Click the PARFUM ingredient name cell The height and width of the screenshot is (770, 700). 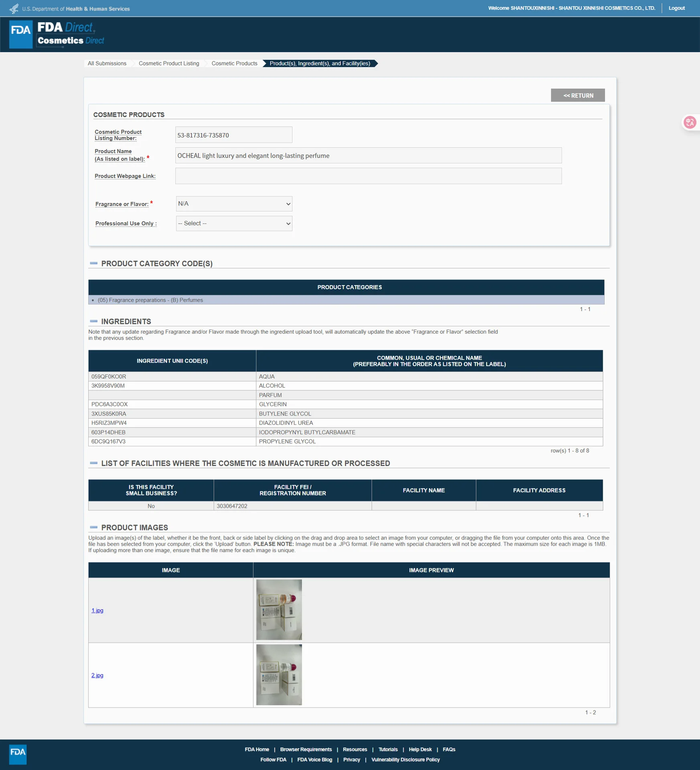click(429, 395)
